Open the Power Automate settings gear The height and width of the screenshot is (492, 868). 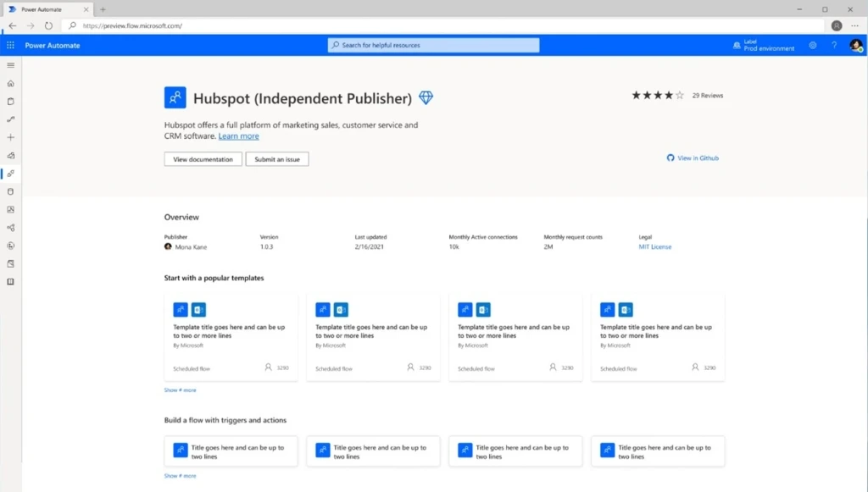click(x=812, y=45)
